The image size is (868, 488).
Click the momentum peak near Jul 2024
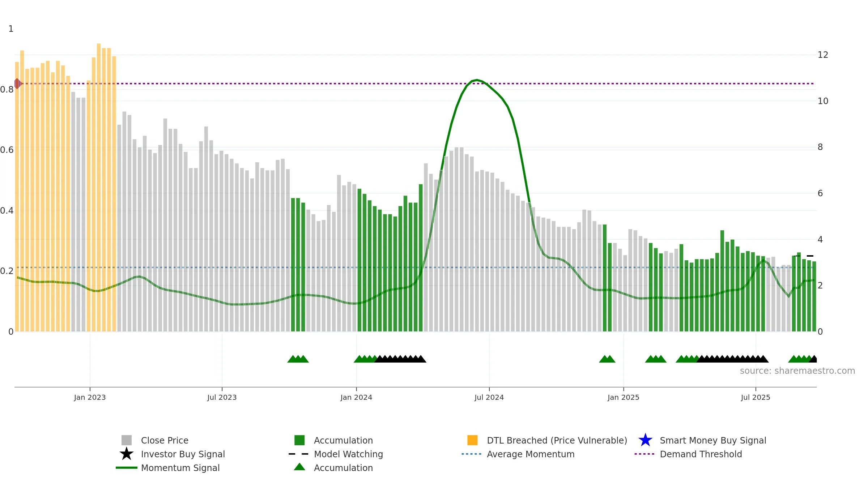(477, 80)
